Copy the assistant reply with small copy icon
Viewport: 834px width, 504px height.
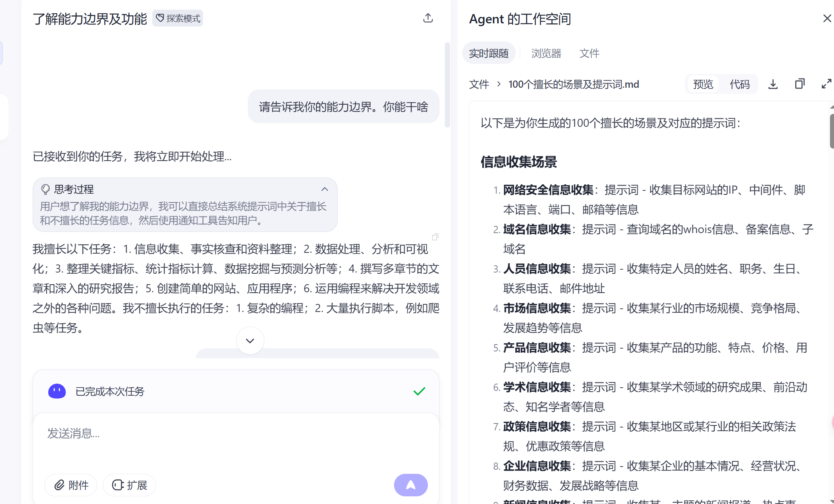pos(435,237)
